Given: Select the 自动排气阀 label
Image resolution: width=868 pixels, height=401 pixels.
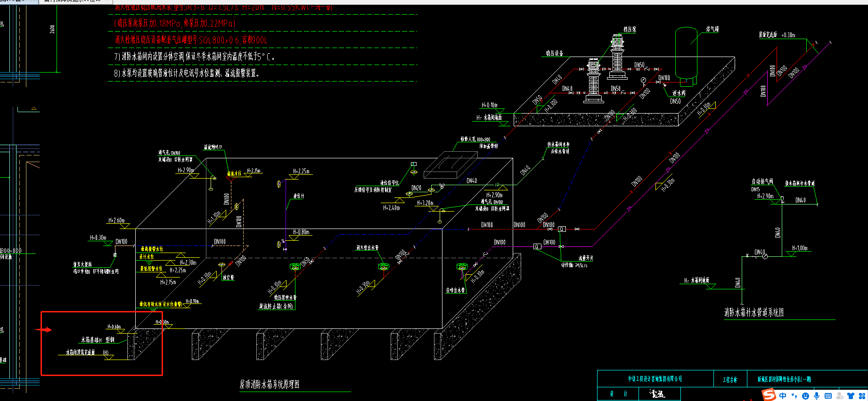Looking at the screenshot, I should click(x=762, y=181).
